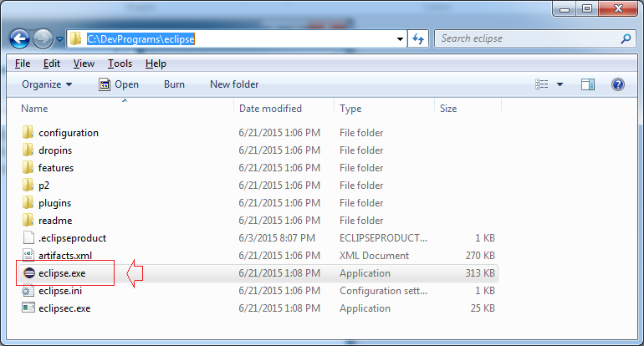
Task: Select the eclipse.exe application icon
Action: 29,273
